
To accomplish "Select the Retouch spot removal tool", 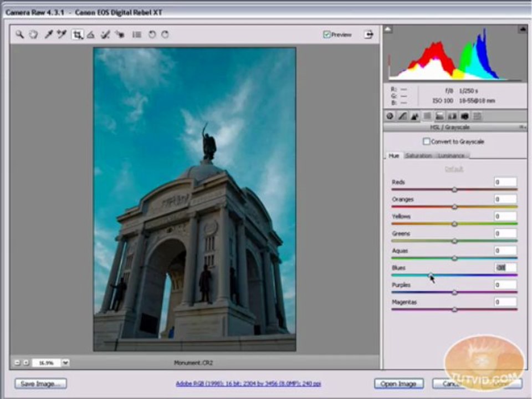I will [x=105, y=34].
